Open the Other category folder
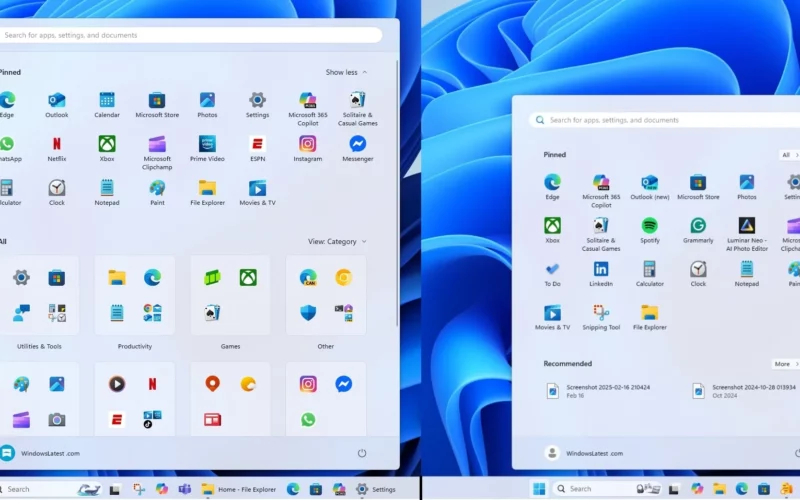 pyautogui.click(x=326, y=296)
